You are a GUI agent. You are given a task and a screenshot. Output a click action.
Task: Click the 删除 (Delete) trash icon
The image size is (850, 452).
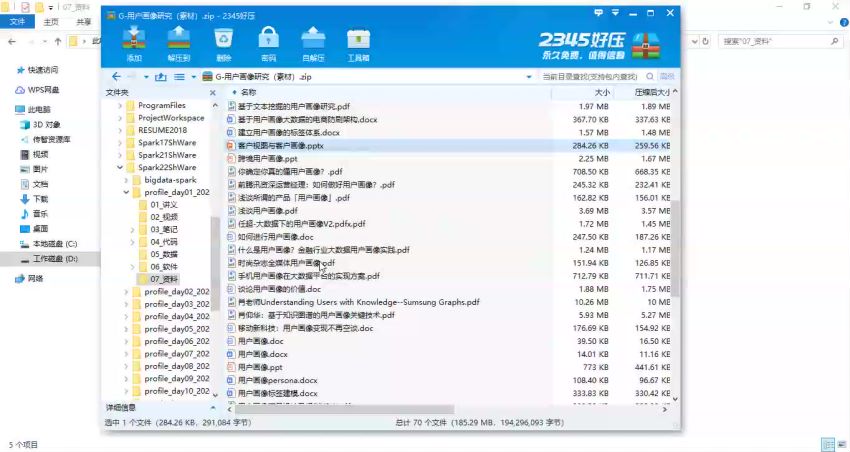223,42
